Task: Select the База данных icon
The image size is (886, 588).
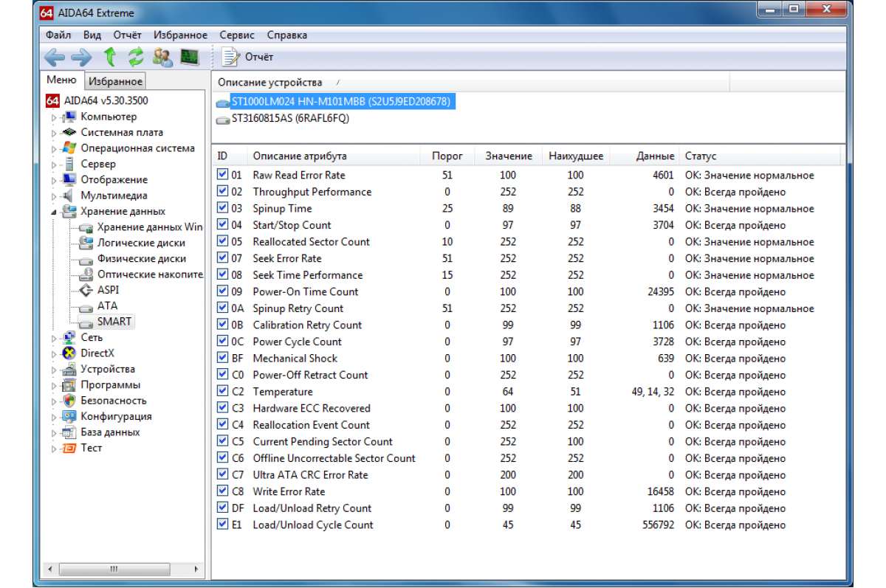Action: point(69,432)
